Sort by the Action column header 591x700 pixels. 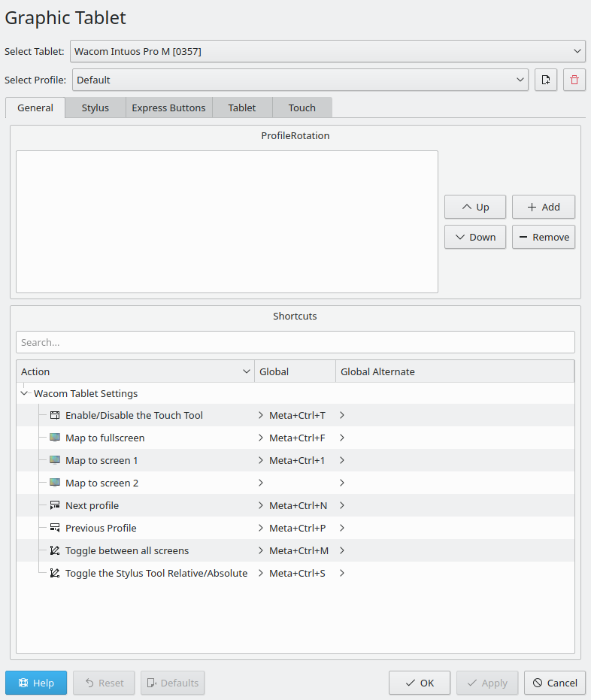click(135, 371)
